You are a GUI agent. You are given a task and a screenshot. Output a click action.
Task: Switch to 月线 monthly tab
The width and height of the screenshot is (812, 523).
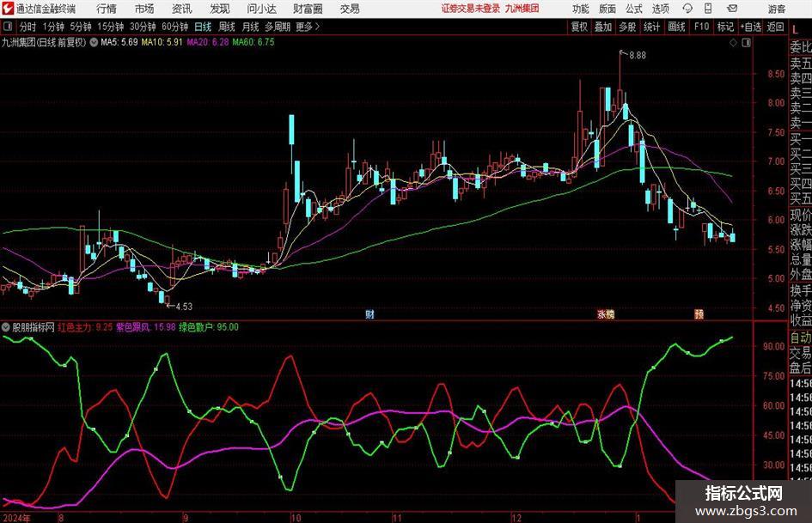[x=250, y=27]
